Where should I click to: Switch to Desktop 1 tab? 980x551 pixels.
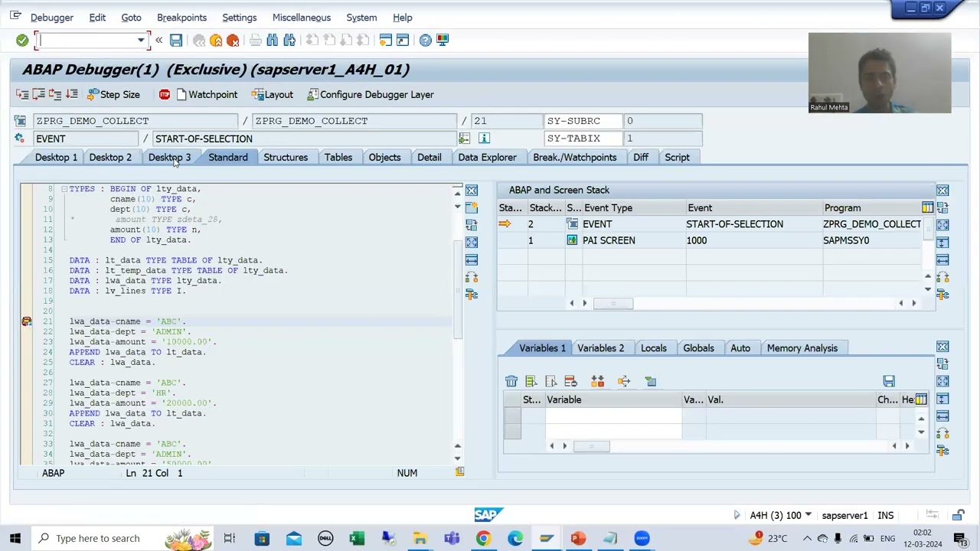coord(56,157)
